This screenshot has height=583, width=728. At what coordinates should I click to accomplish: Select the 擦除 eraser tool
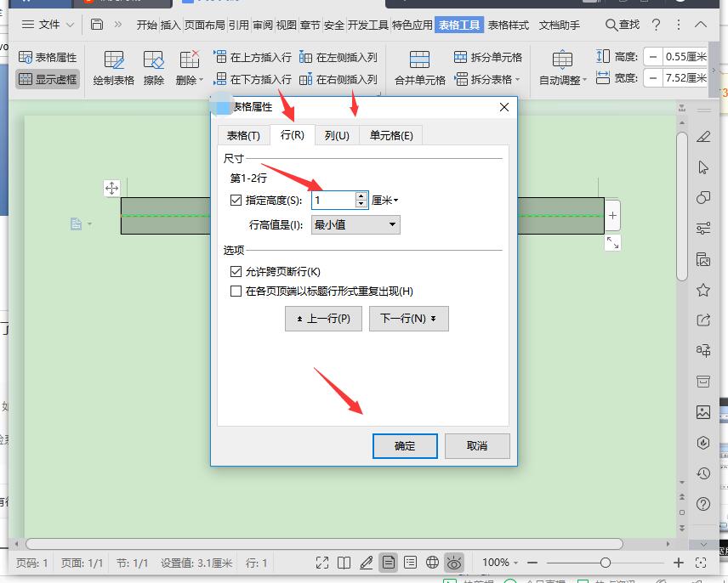click(154, 68)
